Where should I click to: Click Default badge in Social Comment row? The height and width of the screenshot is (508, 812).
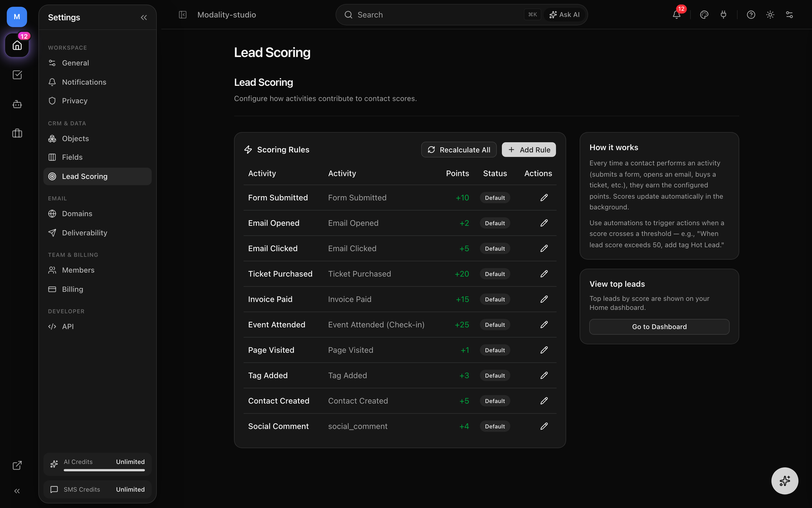[495, 426]
